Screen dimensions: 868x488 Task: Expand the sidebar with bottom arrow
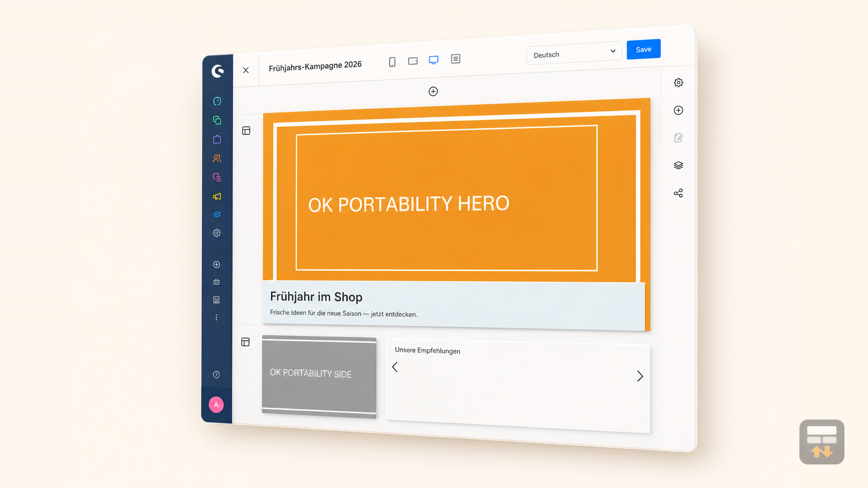point(217,375)
